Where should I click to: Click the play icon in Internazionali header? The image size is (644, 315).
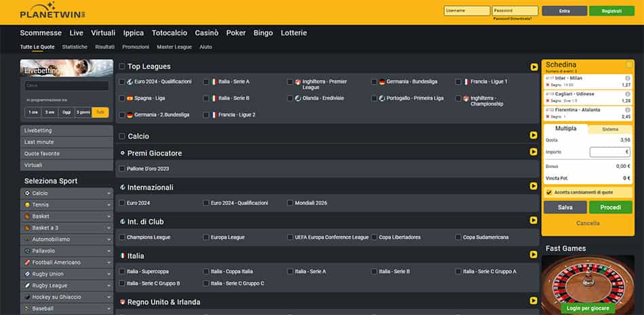(x=534, y=186)
